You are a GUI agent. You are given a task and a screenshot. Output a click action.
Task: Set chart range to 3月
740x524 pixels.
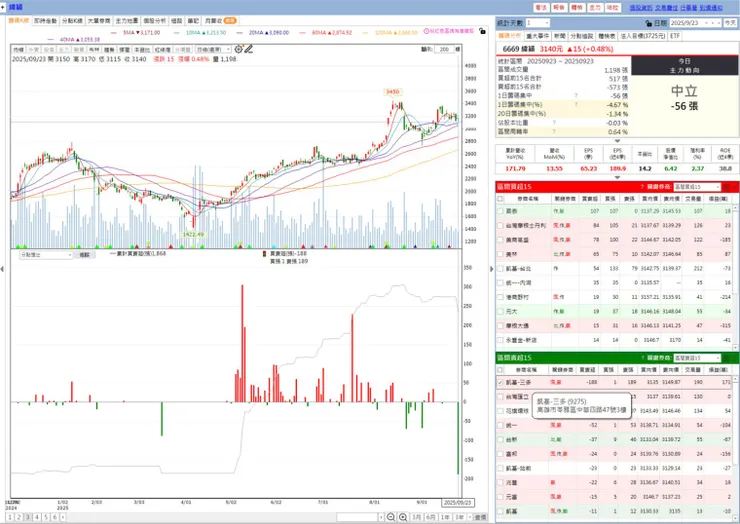click(x=416, y=517)
